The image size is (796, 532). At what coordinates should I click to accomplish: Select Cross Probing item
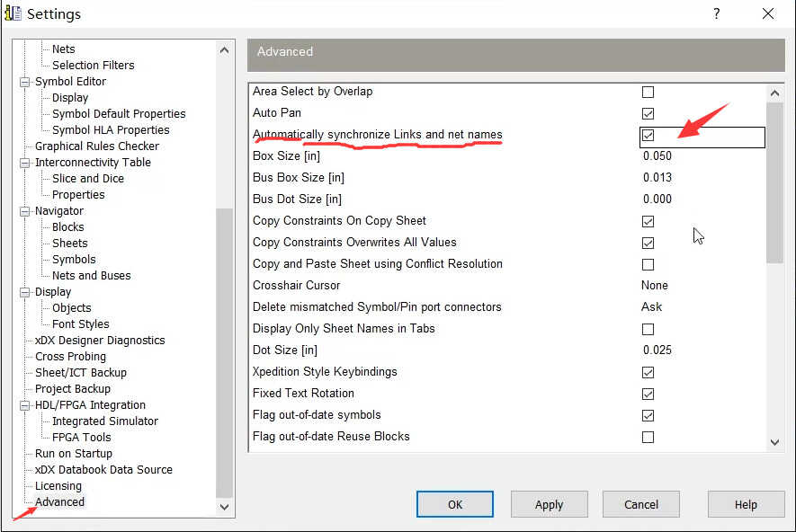pyautogui.click(x=70, y=357)
